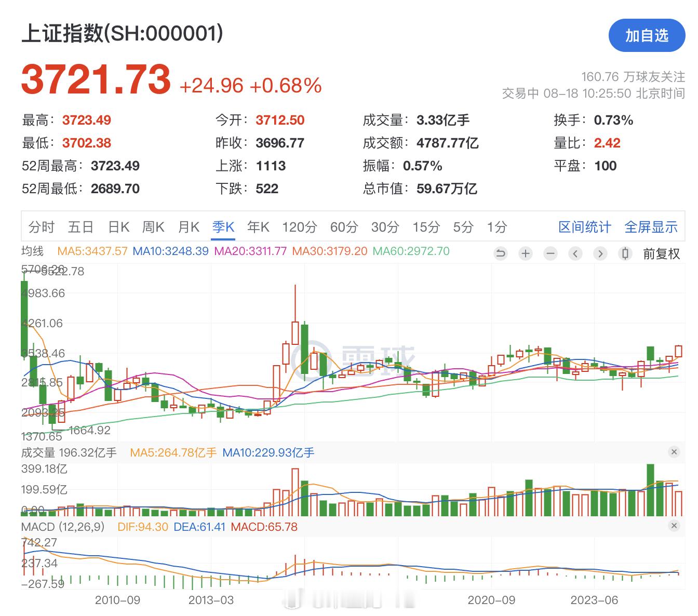Zoom out the chart with minus icon

551,253
